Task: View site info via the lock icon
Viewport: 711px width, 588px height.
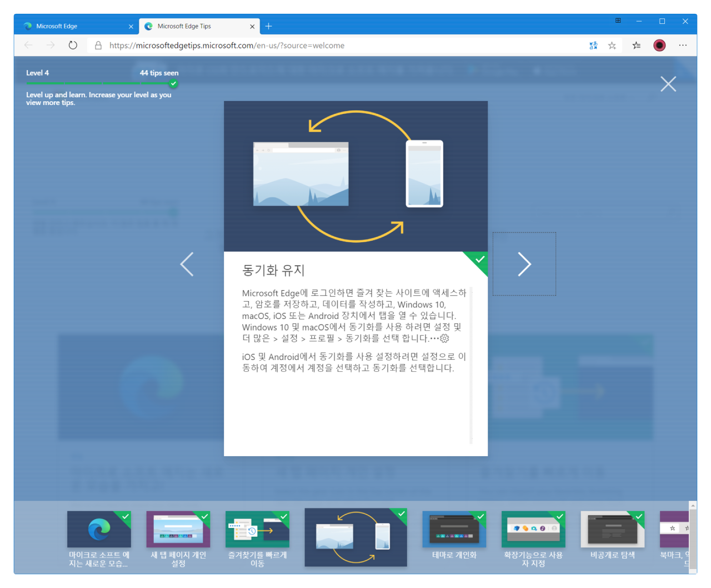Action: pyautogui.click(x=98, y=46)
